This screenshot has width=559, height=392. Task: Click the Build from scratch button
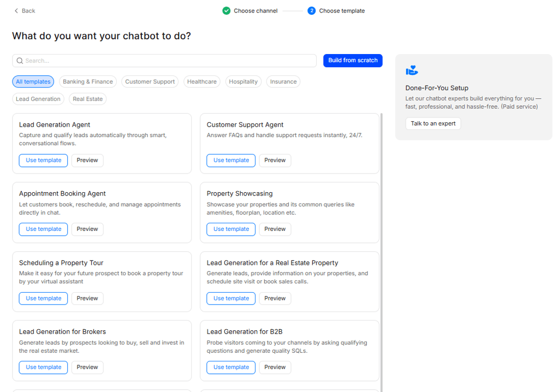pyautogui.click(x=353, y=60)
